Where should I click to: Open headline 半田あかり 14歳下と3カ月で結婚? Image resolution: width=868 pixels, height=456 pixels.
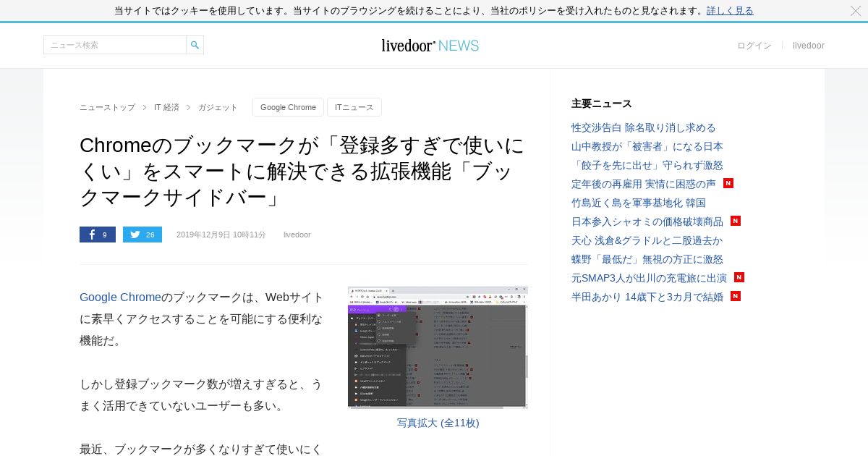coord(647,297)
